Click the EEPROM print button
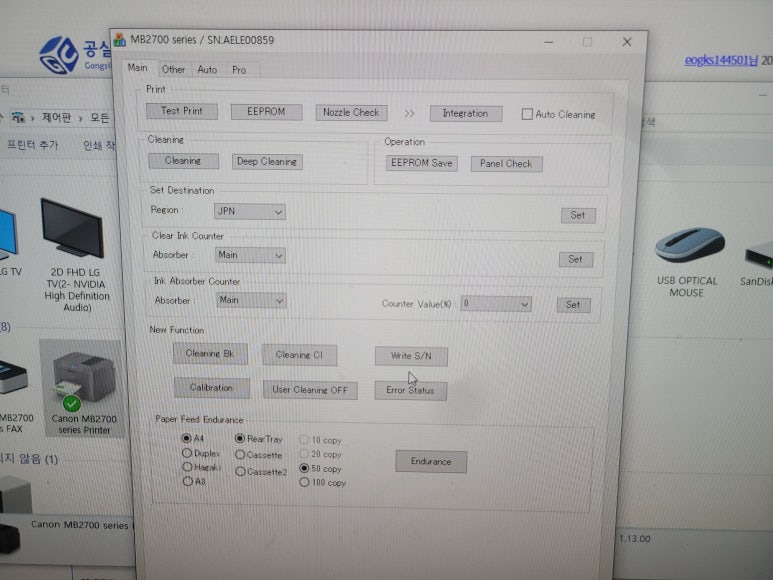The height and width of the screenshot is (580, 773). click(266, 112)
